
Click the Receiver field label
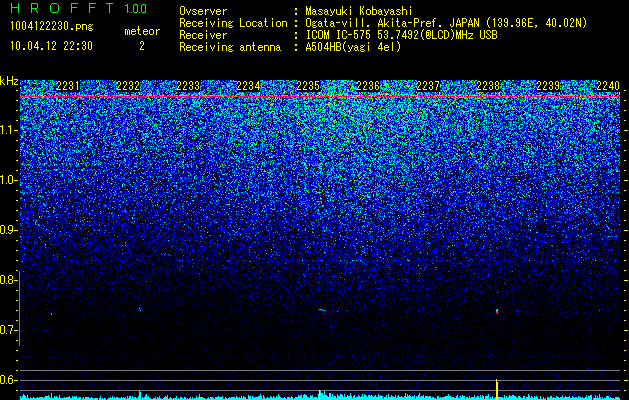[x=203, y=35]
